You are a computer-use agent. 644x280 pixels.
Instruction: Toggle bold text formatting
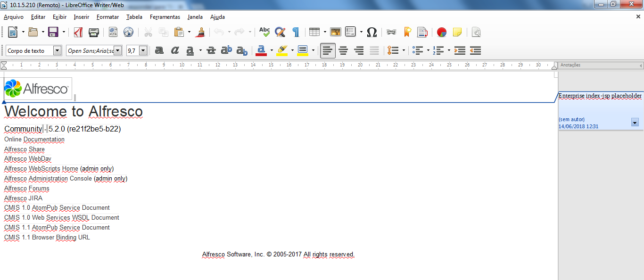[x=159, y=50]
